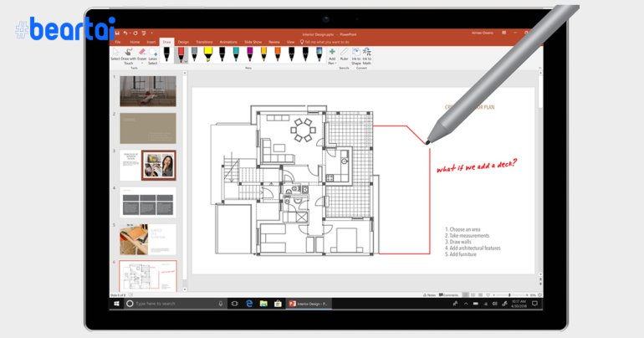Open the Ink to Math converter
Screen dimensions: 644x338
pos(367,54)
